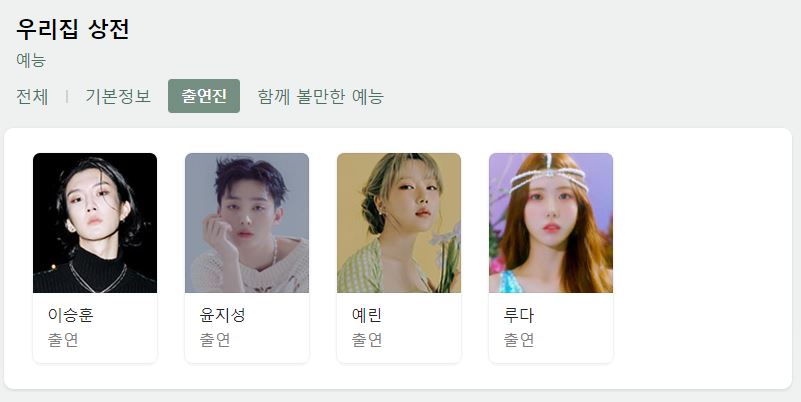Click empty space right of 루다 card
Viewport: 801px width, 402px height.
pos(702,258)
